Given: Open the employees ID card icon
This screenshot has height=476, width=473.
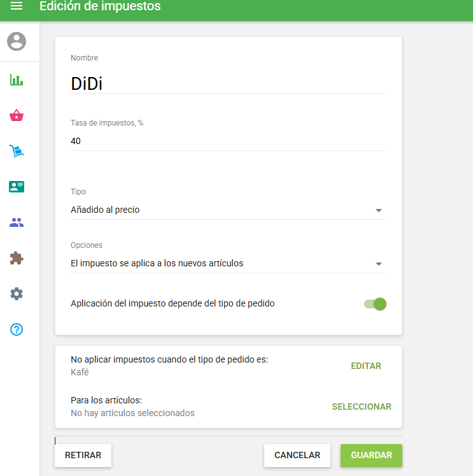Looking at the screenshot, I should pyautogui.click(x=17, y=187).
